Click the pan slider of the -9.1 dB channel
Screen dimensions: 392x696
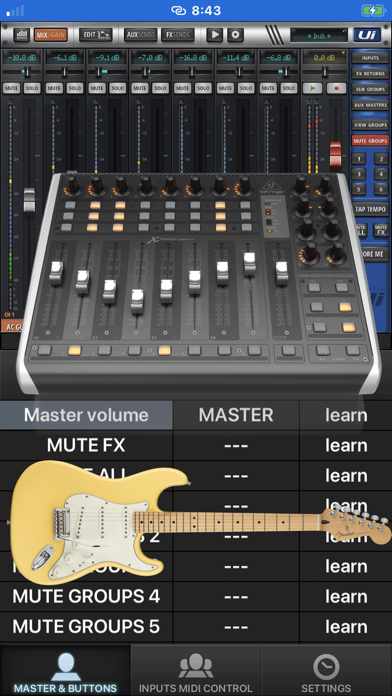pos(107,71)
